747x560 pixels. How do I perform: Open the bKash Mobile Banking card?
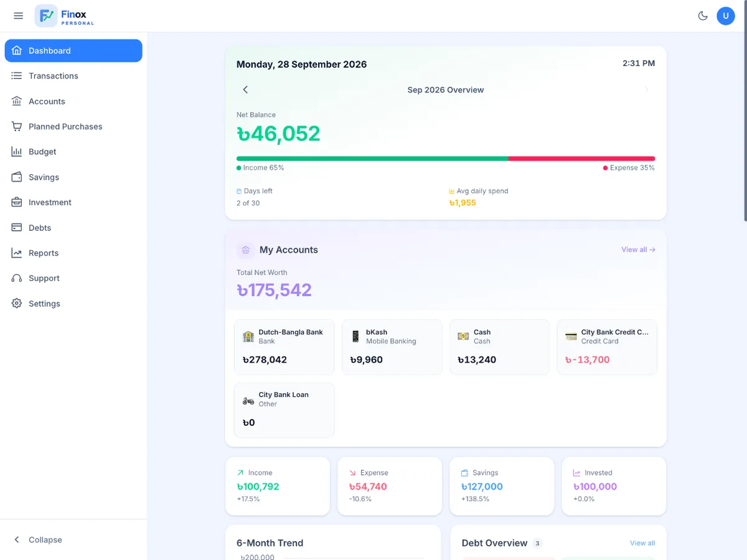392,347
